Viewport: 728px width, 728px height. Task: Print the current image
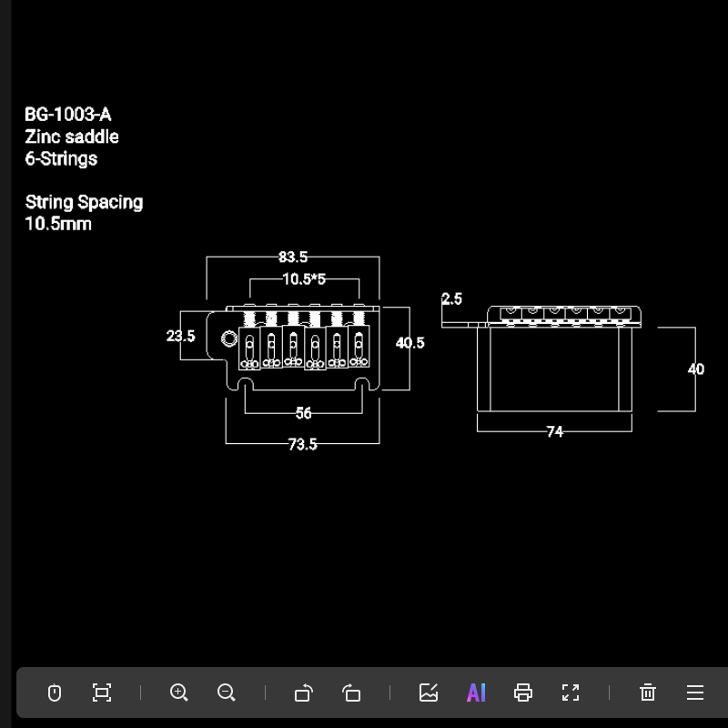(x=523, y=693)
